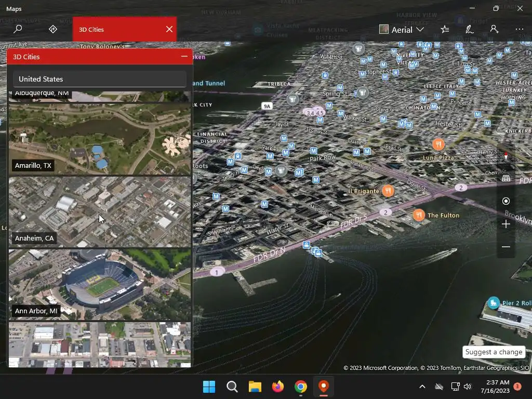Open Windows Start menu
This screenshot has width=532, height=399.
point(209,387)
